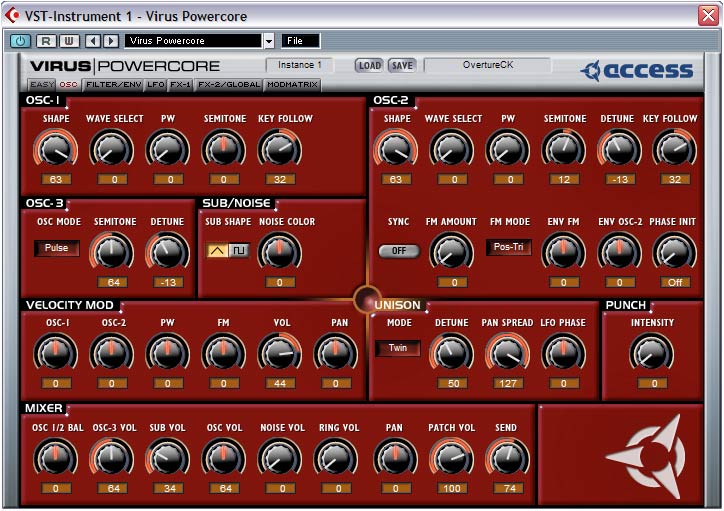The height and width of the screenshot is (511, 724).
Task: Switch to the FILTER/ENV tab
Action: click(113, 85)
